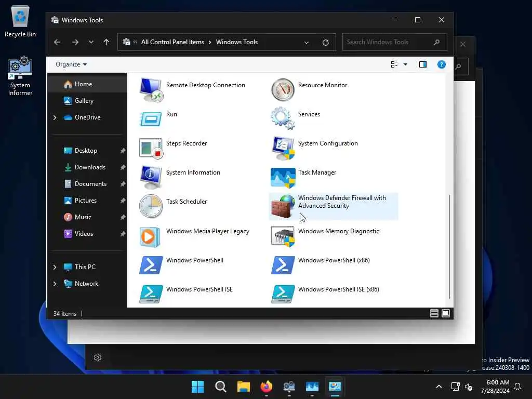The image size is (532, 399).
Task: Open the clock showing 6:00 AM
Action: (x=495, y=387)
